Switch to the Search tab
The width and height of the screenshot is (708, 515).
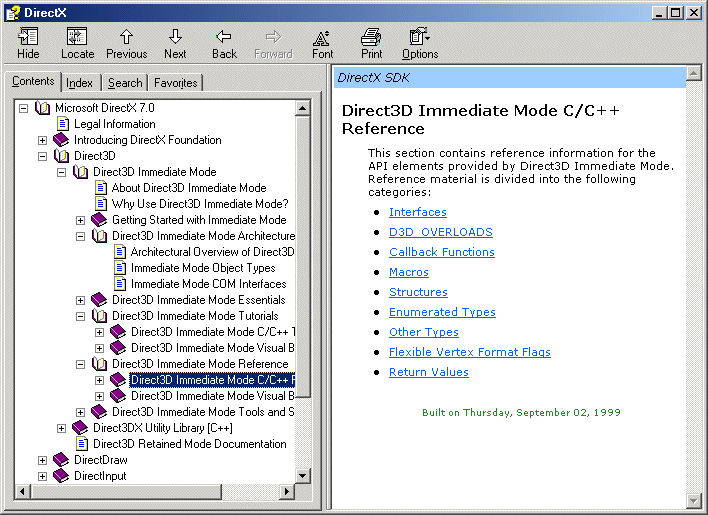click(x=125, y=83)
